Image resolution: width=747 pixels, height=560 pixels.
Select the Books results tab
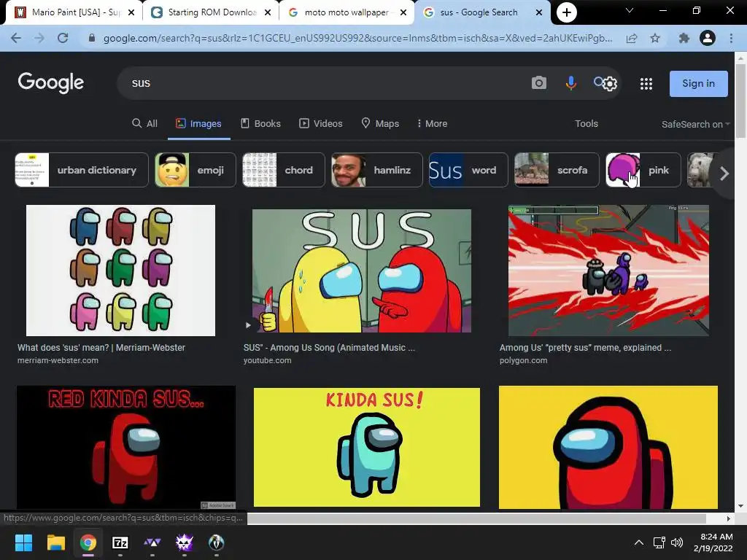(260, 123)
